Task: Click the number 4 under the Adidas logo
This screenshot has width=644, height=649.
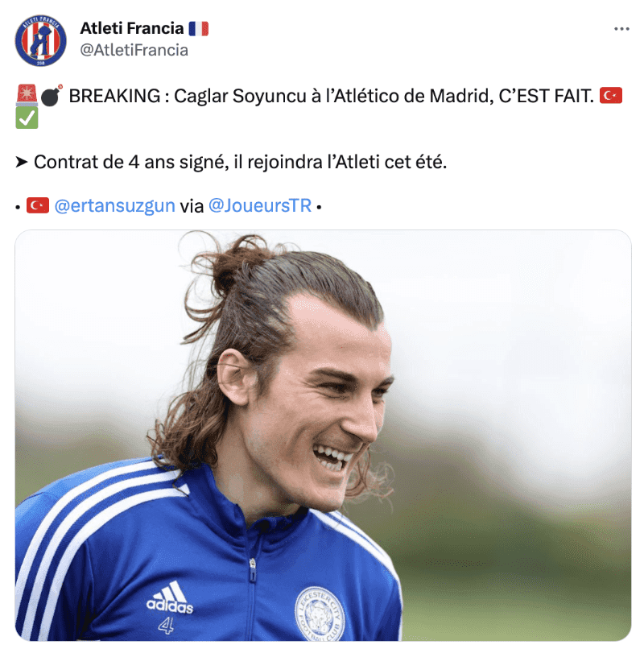Action: coord(166,626)
